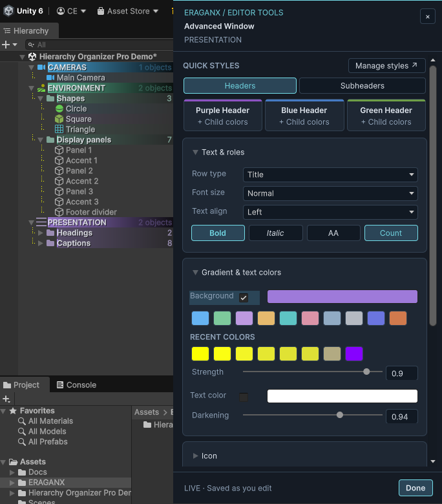
Task: Open the Asset Store bag icon
Action: pyautogui.click(x=101, y=11)
